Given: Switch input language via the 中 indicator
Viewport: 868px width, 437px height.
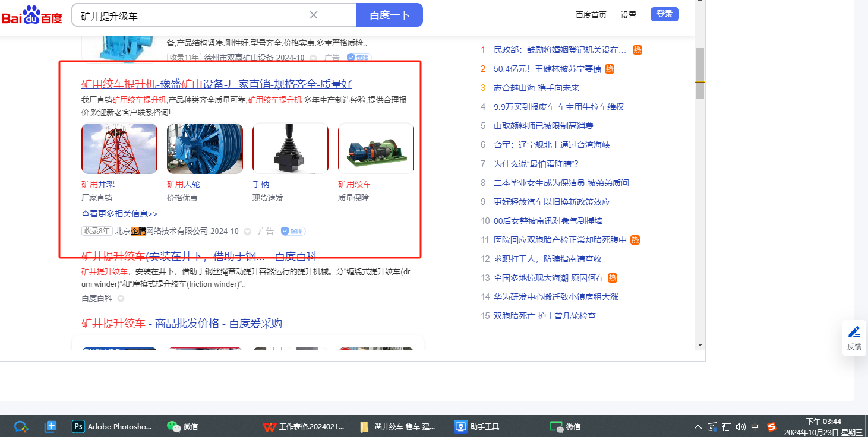Looking at the screenshot, I should pos(755,426).
